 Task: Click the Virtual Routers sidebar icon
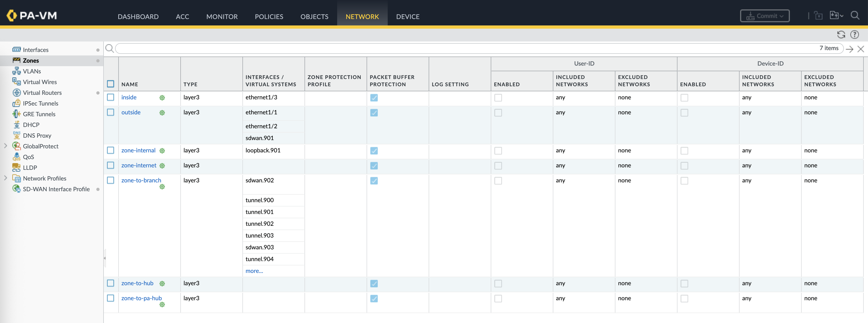16,93
